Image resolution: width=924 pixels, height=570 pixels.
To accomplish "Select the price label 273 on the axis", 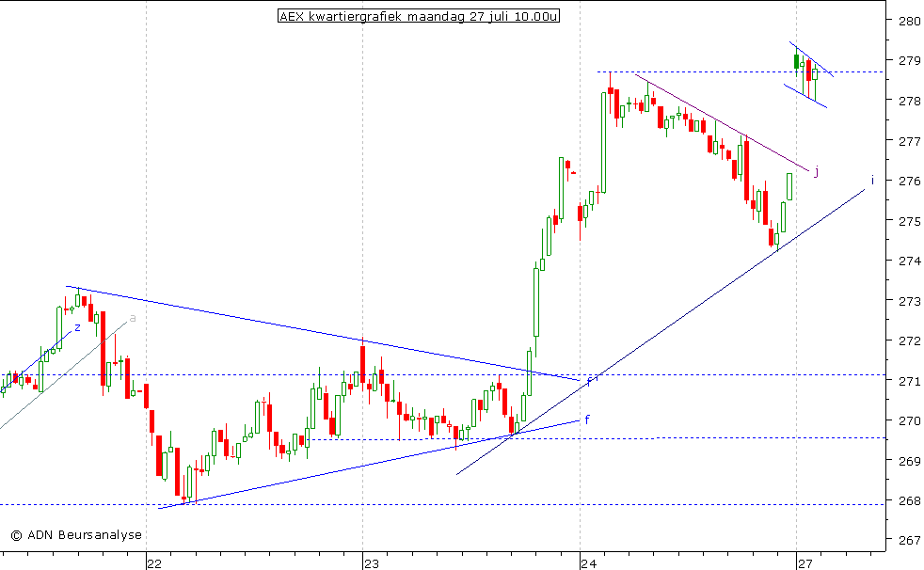I will click(909, 301).
